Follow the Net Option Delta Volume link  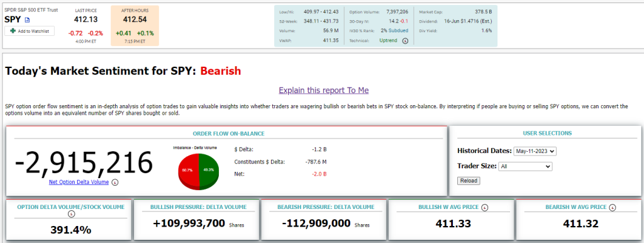point(79,182)
